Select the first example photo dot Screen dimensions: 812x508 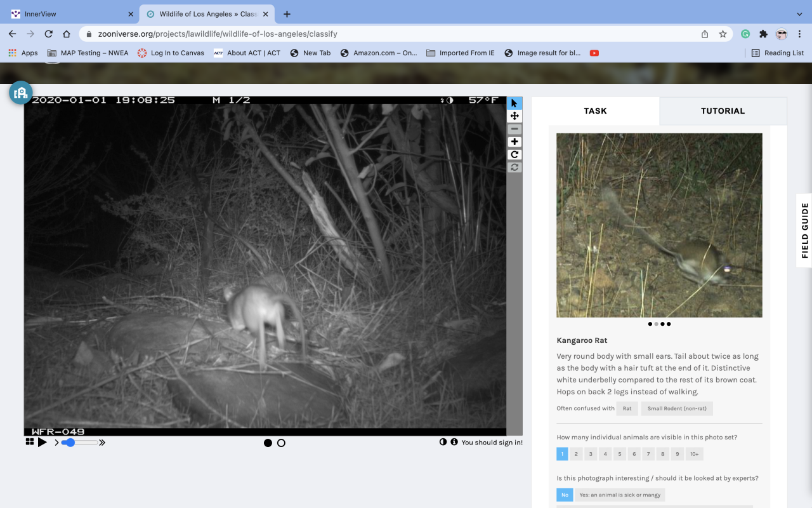pos(650,324)
